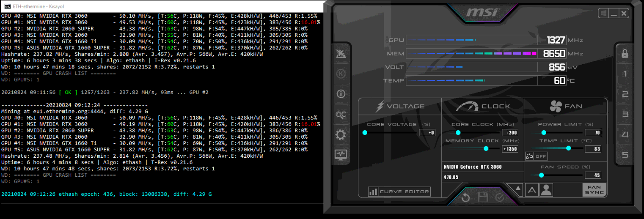Select profile slot 2
This screenshot has height=219, width=644.
click(x=625, y=94)
